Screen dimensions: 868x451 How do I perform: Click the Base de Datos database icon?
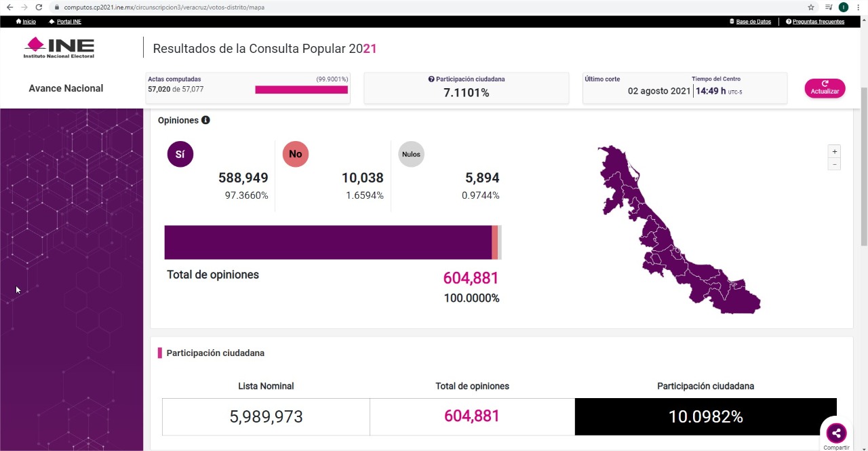731,21
